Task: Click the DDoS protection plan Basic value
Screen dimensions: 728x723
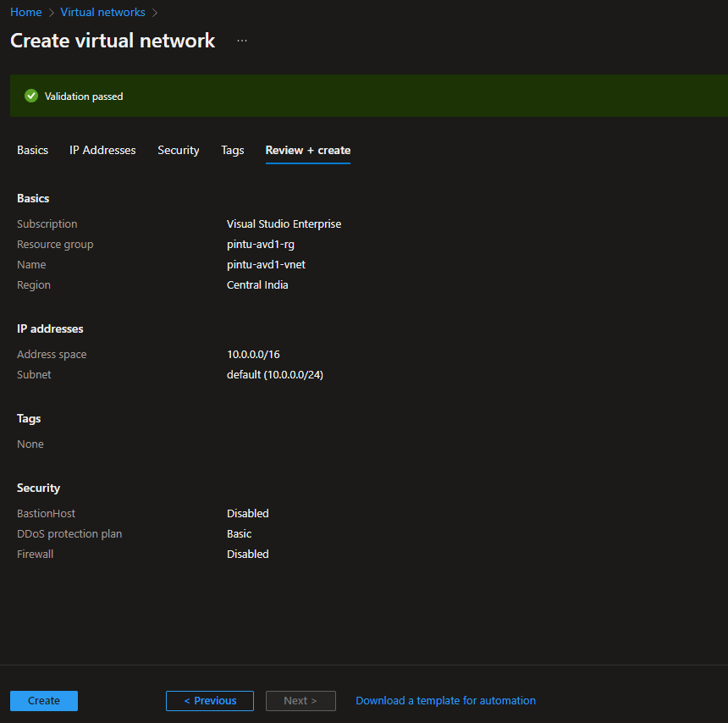Action: point(239,533)
